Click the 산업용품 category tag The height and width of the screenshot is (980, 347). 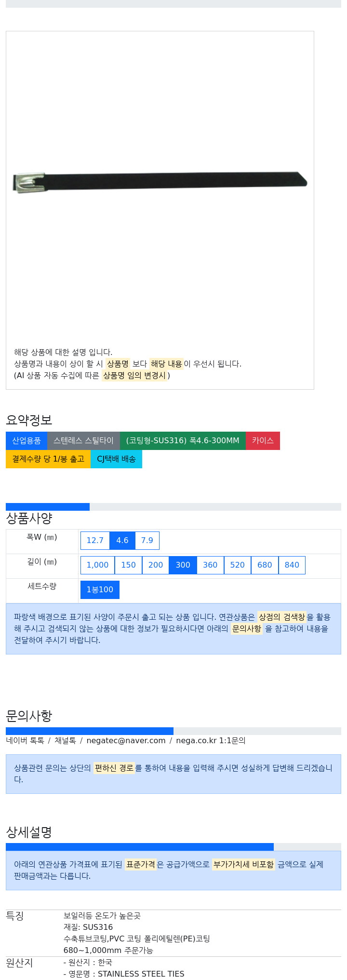(27, 441)
